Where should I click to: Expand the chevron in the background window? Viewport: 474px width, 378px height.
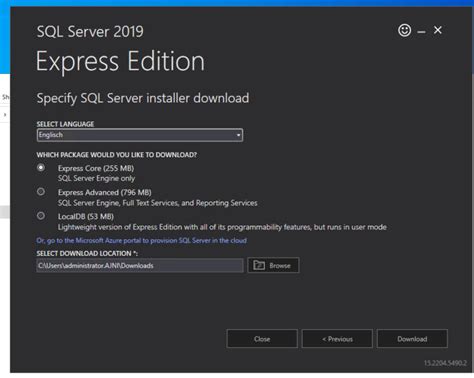pyautogui.click(x=5, y=114)
